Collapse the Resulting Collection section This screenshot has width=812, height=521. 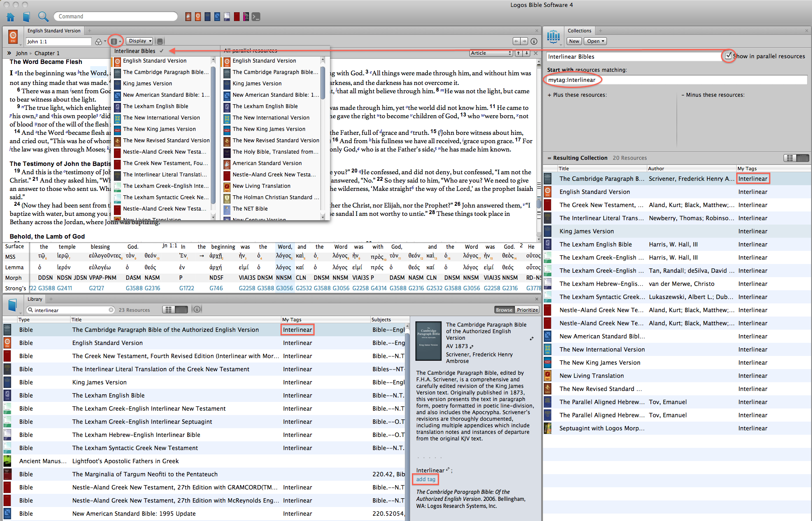[x=549, y=158]
